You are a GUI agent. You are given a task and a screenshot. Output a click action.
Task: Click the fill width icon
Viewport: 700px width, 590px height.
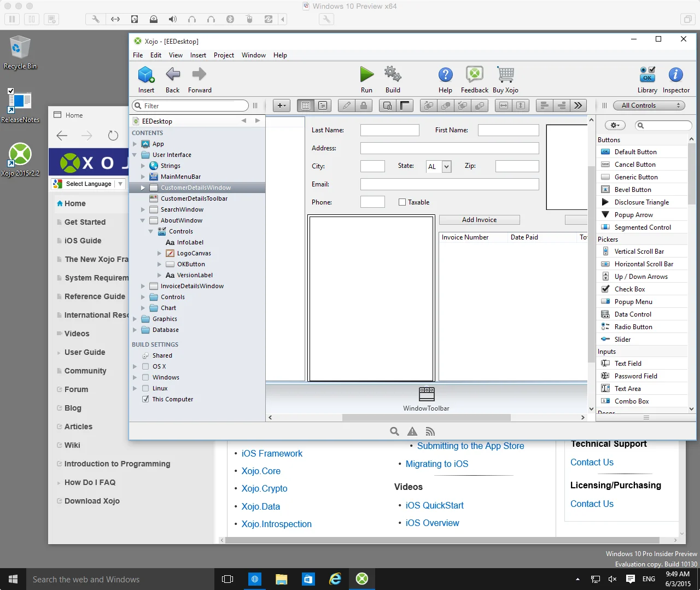coord(504,106)
